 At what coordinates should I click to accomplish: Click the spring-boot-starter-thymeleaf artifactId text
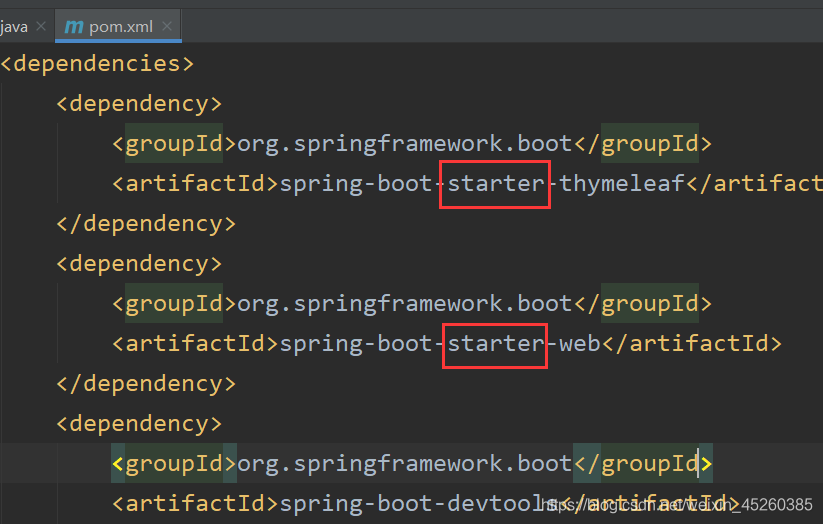482,183
